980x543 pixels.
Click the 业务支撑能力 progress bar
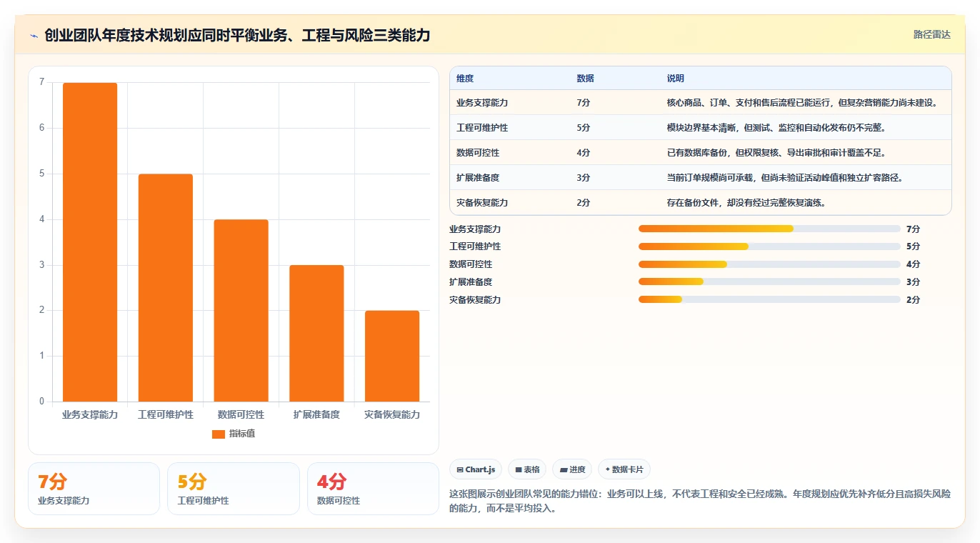point(769,229)
